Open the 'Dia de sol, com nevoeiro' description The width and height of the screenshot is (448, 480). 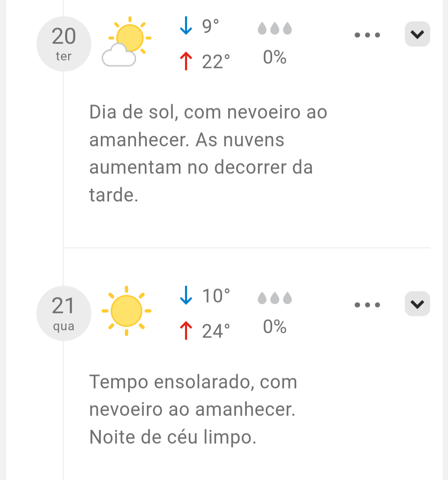[208, 153]
